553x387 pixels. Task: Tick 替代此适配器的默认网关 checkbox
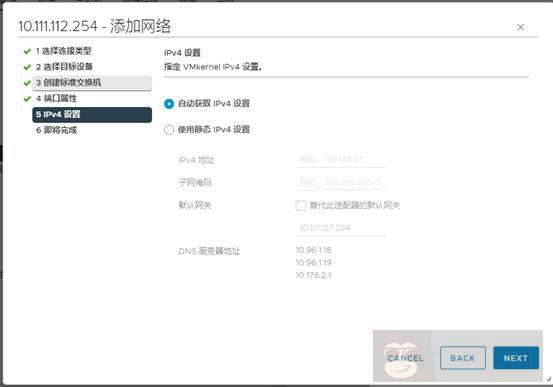click(300, 205)
